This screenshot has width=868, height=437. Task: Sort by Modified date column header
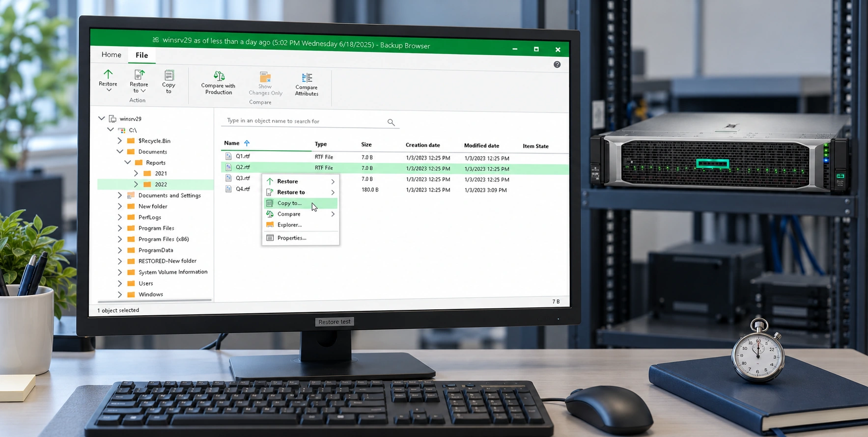point(481,145)
